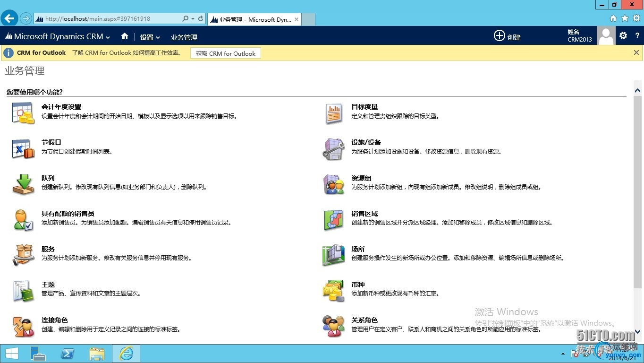Click the scrollbar down arrow
The height and width of the screenshot is (363, 644).
(638, 331)
